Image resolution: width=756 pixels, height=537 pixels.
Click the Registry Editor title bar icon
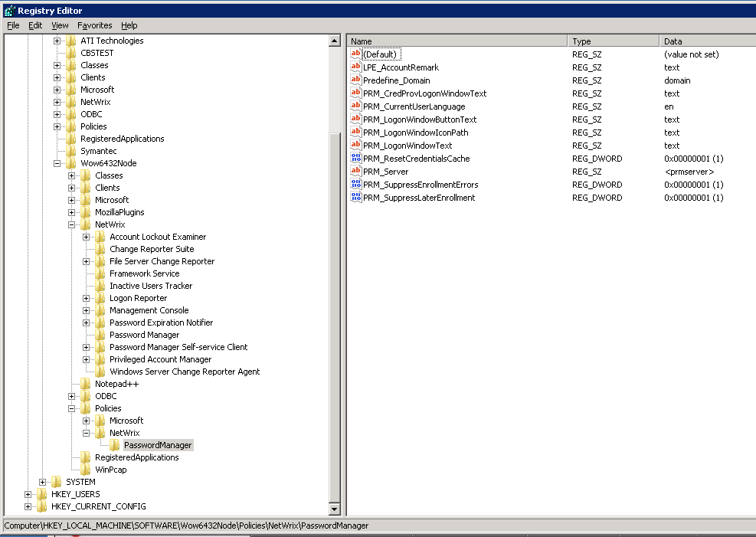click(9, 11)
